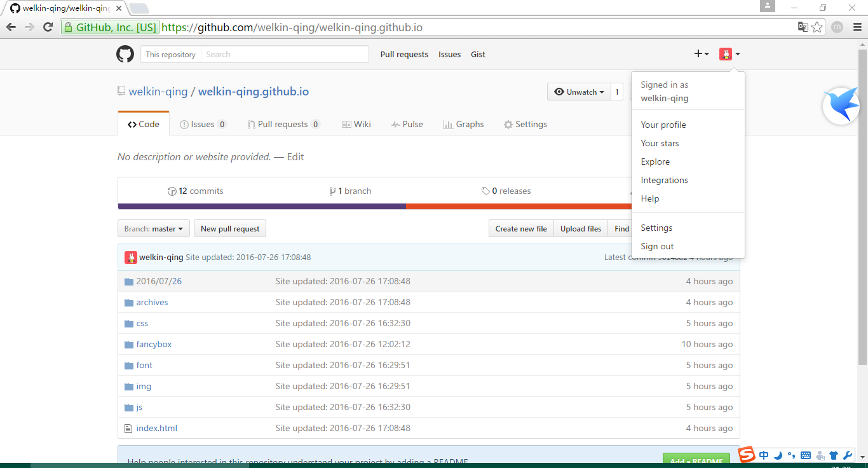
Task: Open the Pulse graph icon
Action: [395, 124]
